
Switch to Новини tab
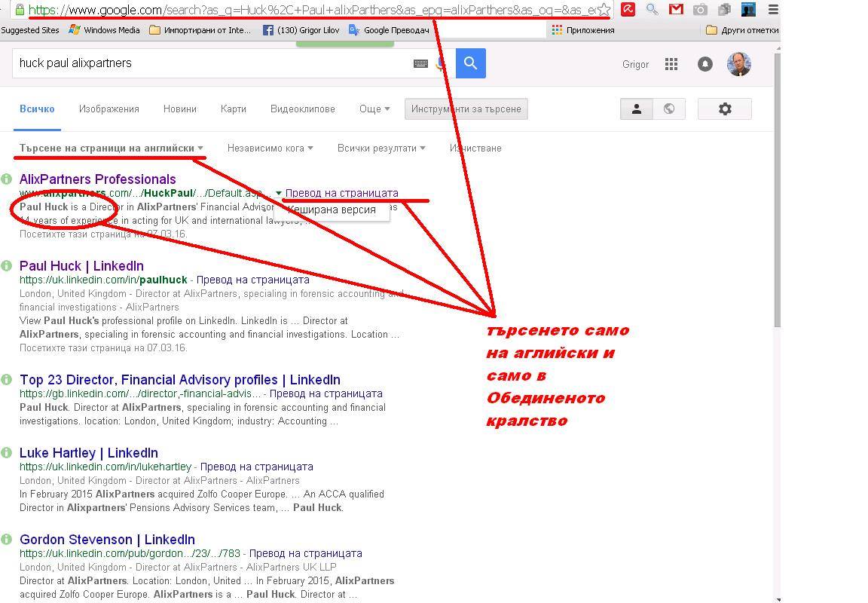pyautogui.click(x=180, y=109)
